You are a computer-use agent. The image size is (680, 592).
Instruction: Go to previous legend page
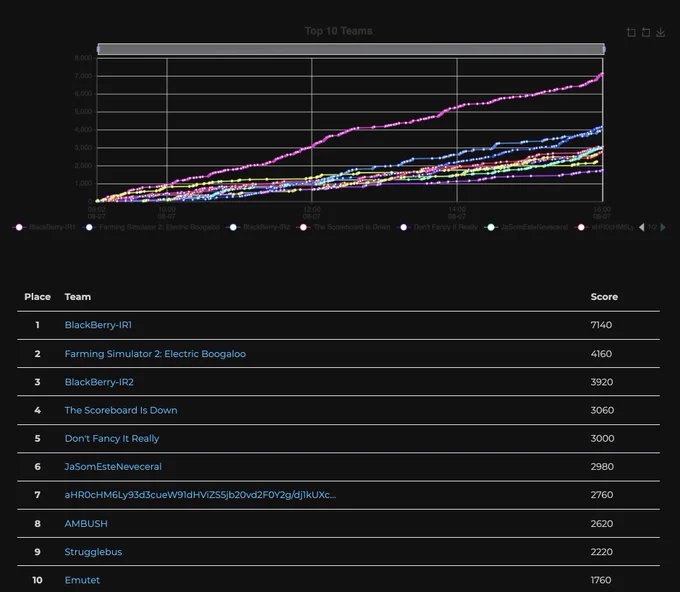coord(641,227)
